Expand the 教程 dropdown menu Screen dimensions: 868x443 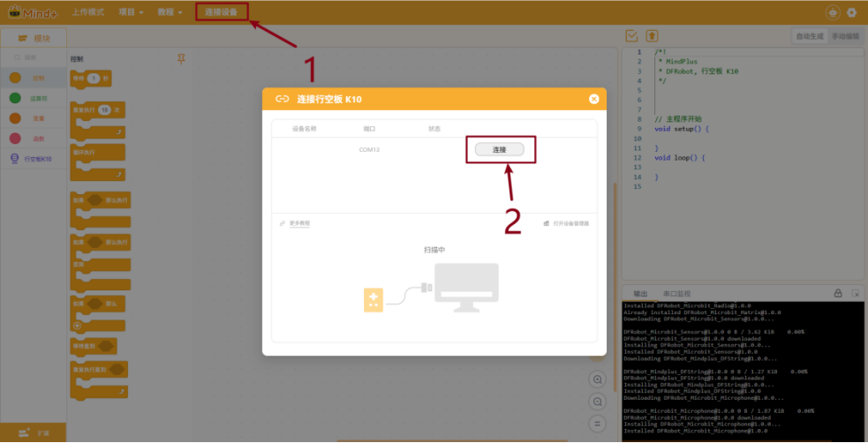(170, 12)
